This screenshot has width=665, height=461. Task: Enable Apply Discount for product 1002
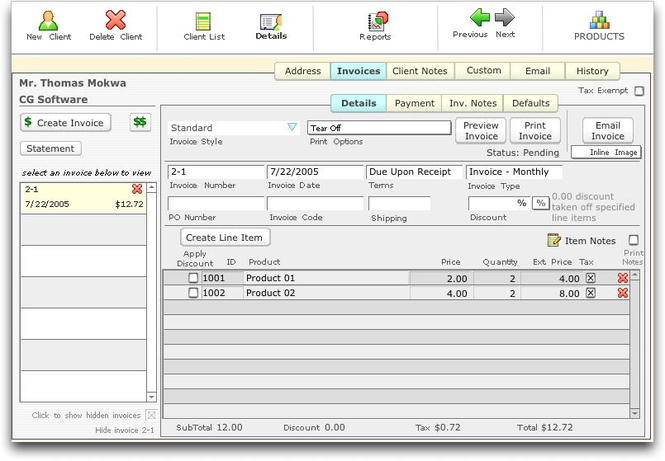pyautogui.click(x=193, y=293)
